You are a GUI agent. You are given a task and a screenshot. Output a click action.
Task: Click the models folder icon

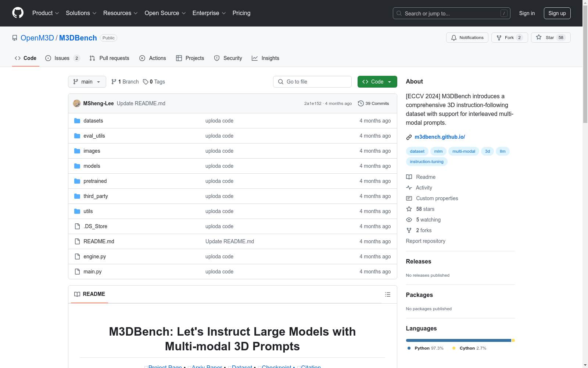pyautogui.click(x=77, y=166)
